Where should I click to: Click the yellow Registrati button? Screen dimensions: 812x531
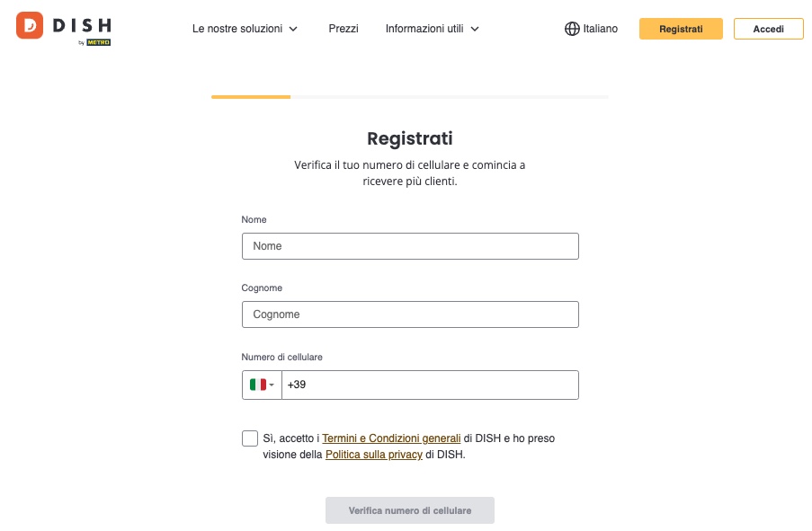click(x=681, y=29)
